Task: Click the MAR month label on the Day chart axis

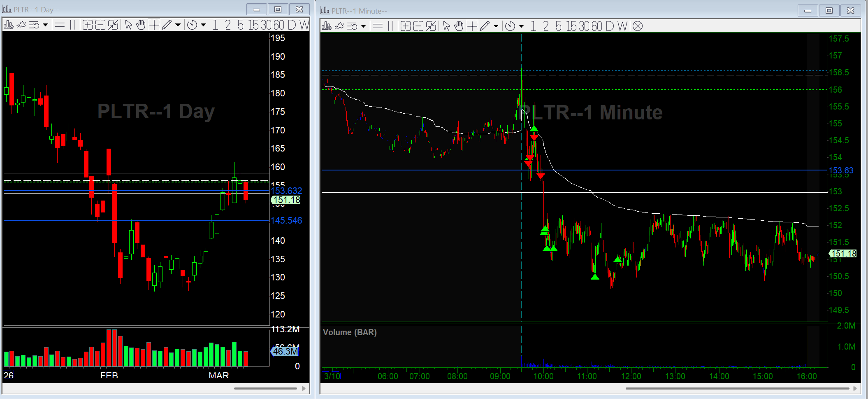Action: point(218,375)
